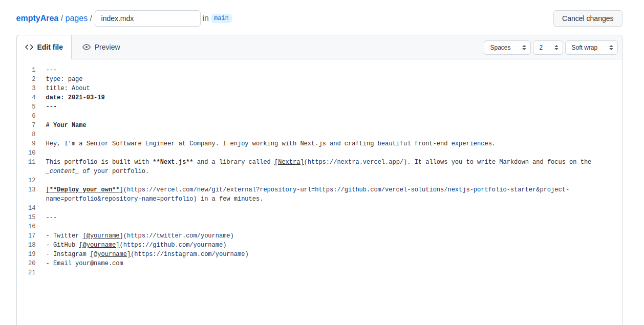Go to the pages folder breadcrumb

(76, 18)
